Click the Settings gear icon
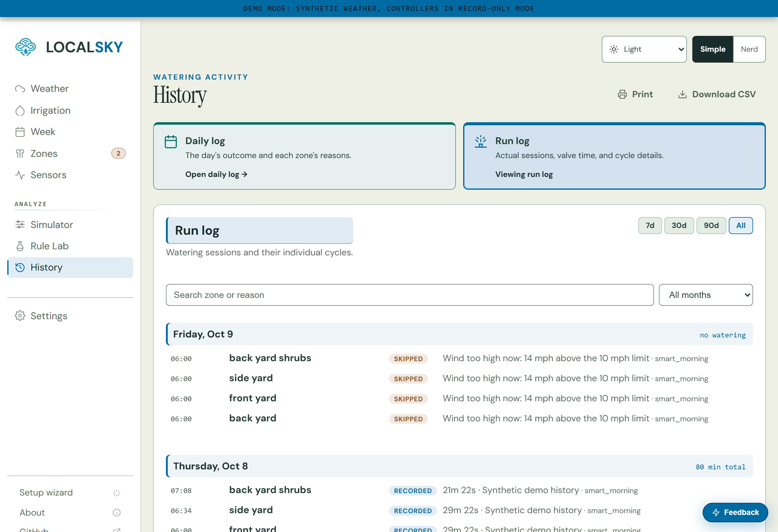The width and height of the screenshot is (778, 532). [x=20, y=316]
